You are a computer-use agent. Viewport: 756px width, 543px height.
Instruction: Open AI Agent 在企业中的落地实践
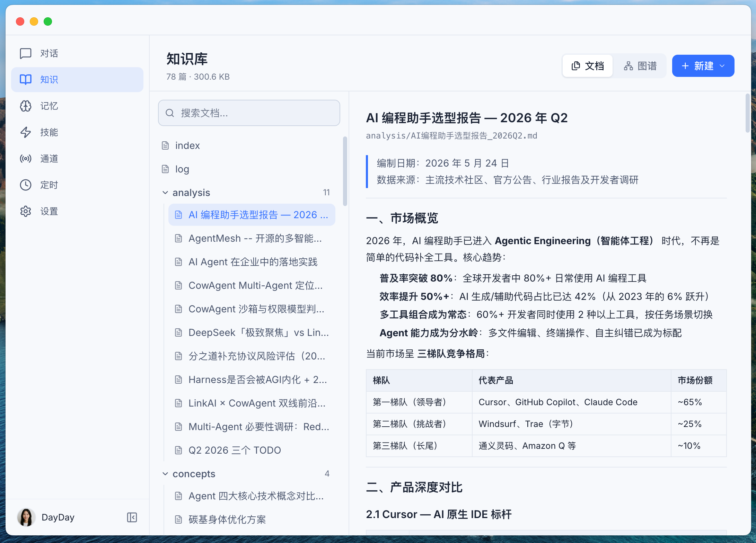pos(252,262)
